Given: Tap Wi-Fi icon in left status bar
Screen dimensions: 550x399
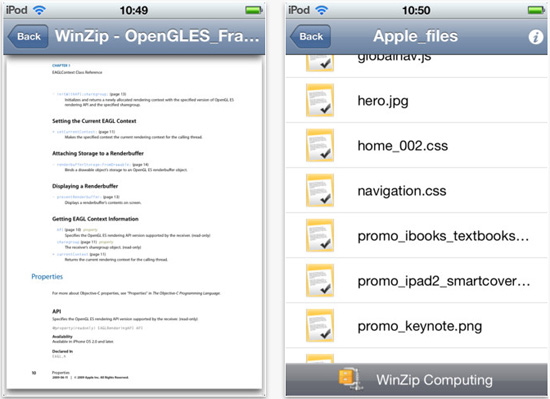Looking at the screenshot, I should [x=39, y=10].
